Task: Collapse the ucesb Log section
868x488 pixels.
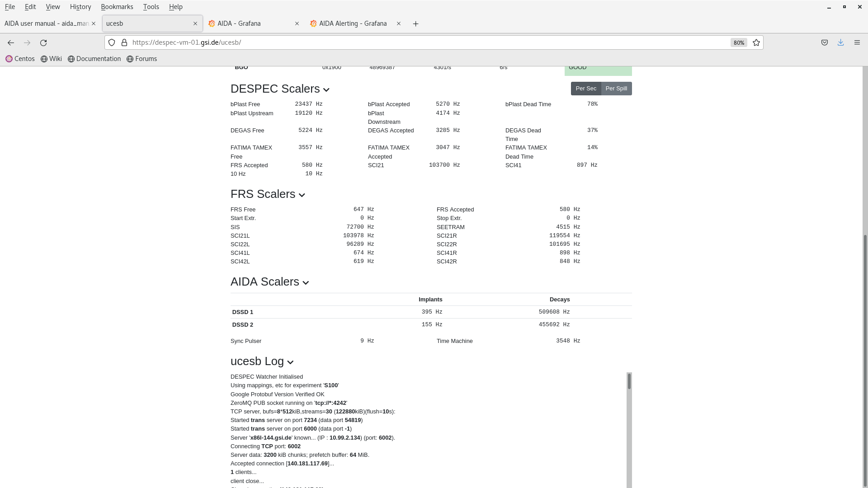Action: pos(290,362)
